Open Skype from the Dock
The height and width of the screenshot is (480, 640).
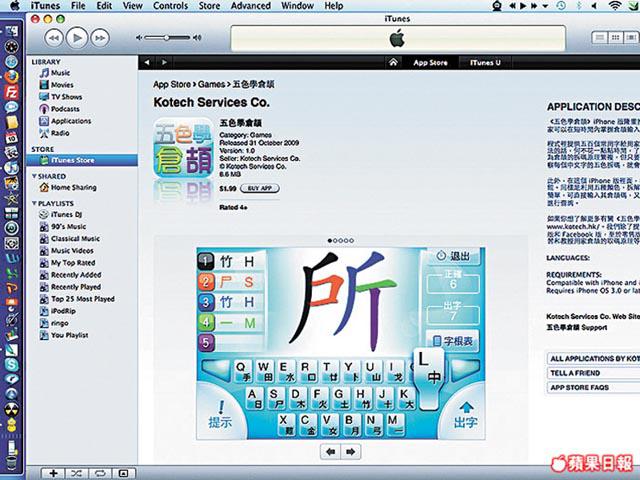(x=11, y=364)
